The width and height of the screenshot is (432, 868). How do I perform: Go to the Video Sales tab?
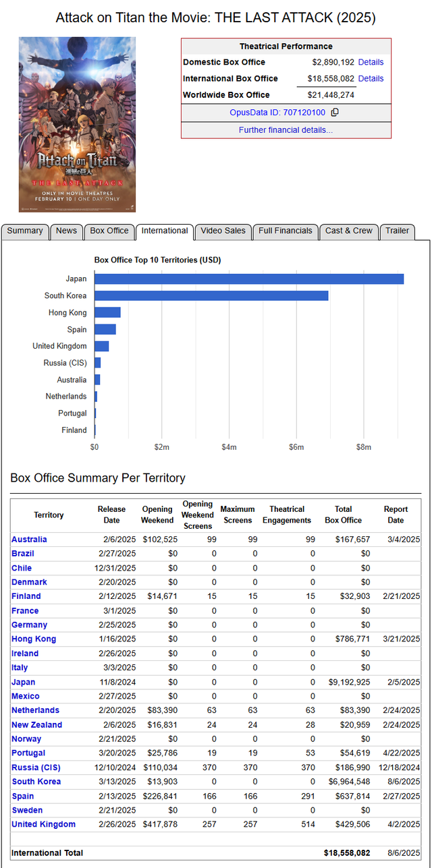[223, 231]
